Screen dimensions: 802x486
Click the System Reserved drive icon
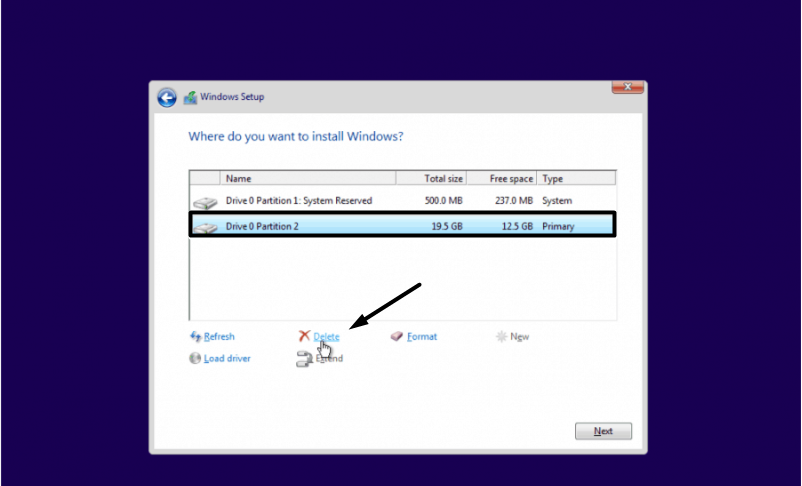pos(205,202)
